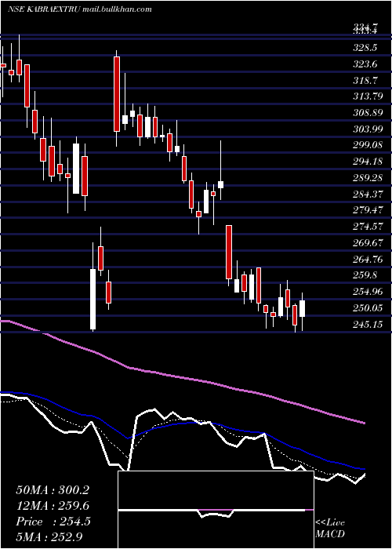Click the 313.79 price label
The width and height of the screenshot is (392, 549).
(x=368, y=96)
